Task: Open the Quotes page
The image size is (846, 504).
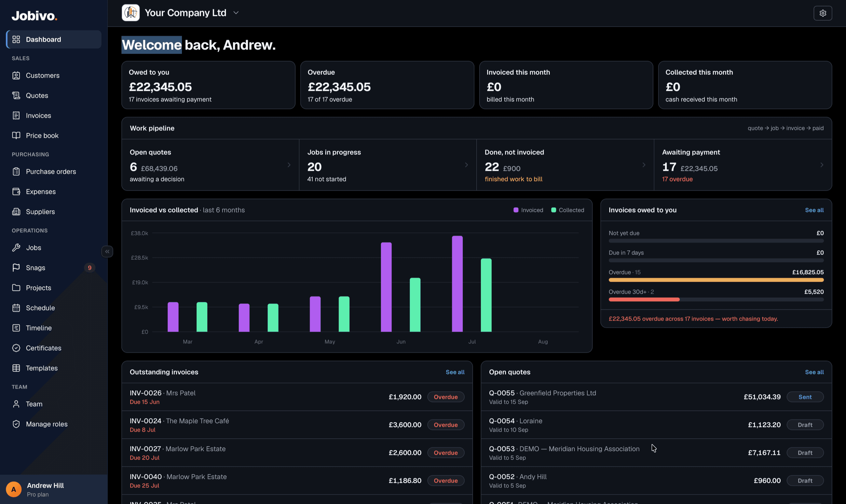Action: coord(54,95)
